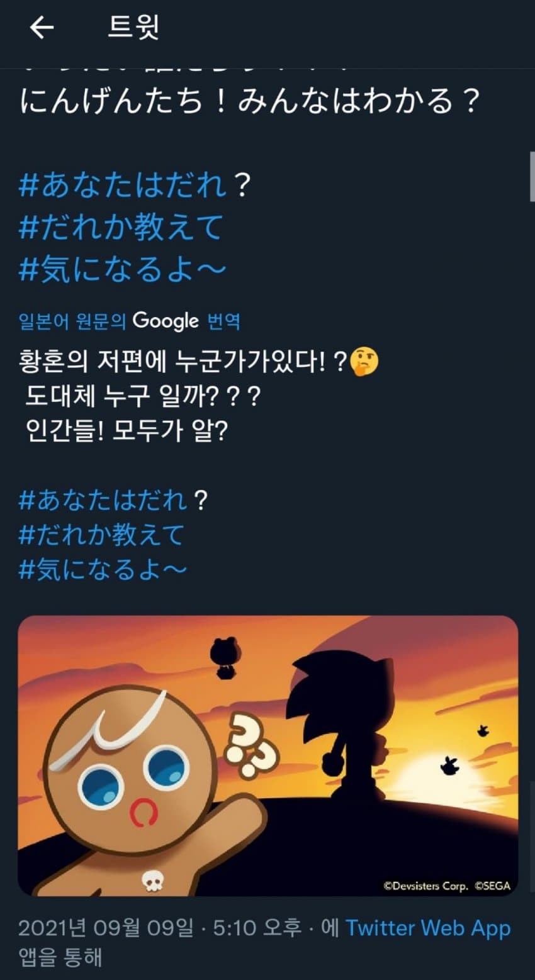Screen dimensions: 535x980
Task: Tap the bear balloon silhouette in sky
Action: click(x=223, y=658)
